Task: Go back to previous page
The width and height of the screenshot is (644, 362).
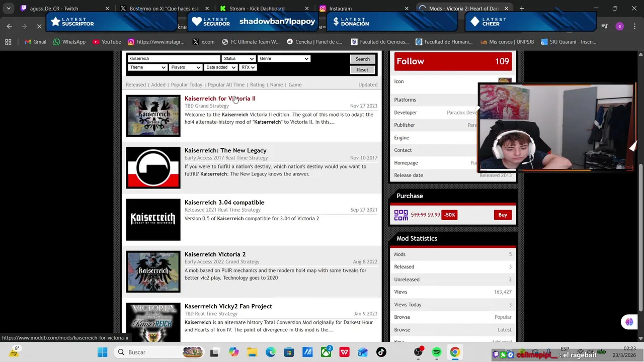Action: [9, 26]
